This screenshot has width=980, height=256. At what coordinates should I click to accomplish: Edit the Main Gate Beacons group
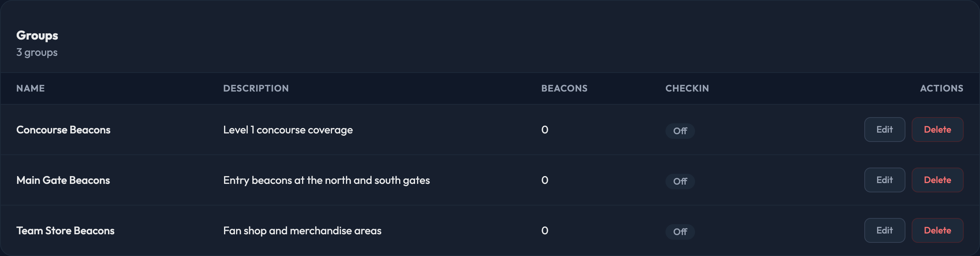(x=884, y=180)
